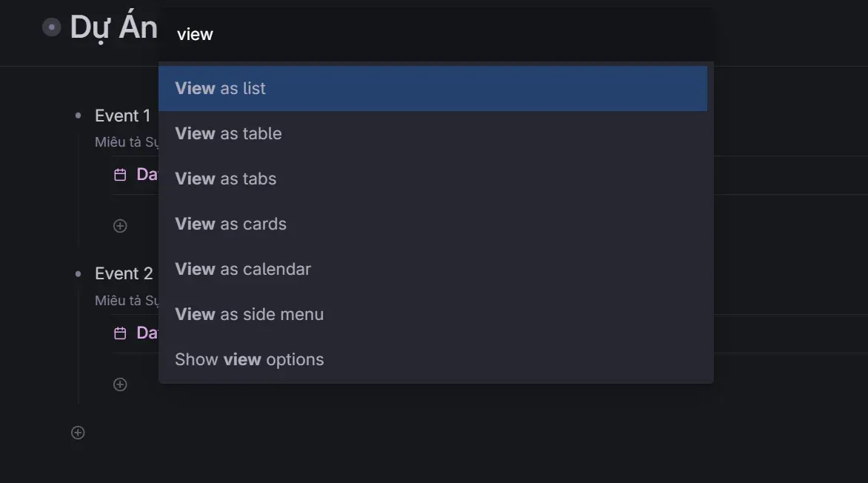Click the bullet beside Event 2
Image resolution: width=868 pixels, height=483 pixels.
coord(78,273)
